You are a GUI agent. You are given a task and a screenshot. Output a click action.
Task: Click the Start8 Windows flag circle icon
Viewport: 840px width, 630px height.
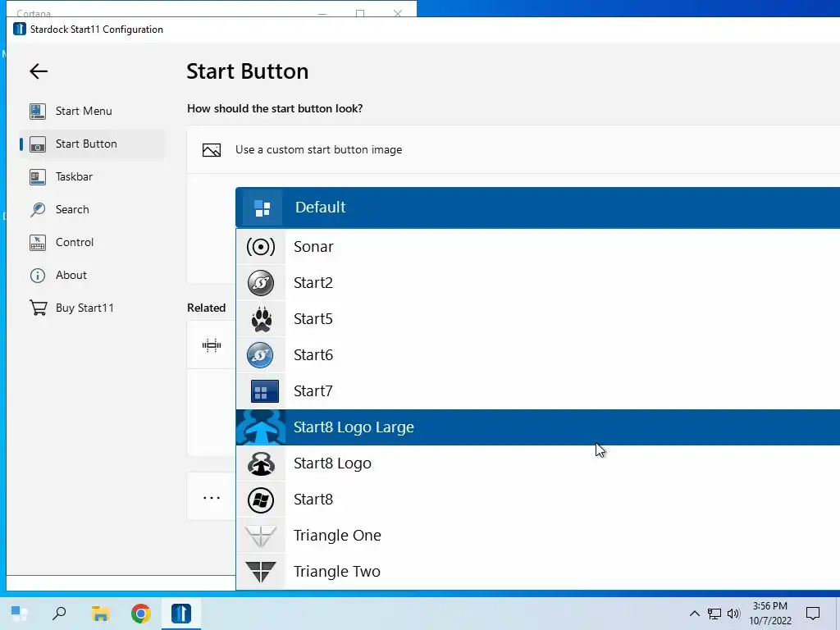point(261,500)
